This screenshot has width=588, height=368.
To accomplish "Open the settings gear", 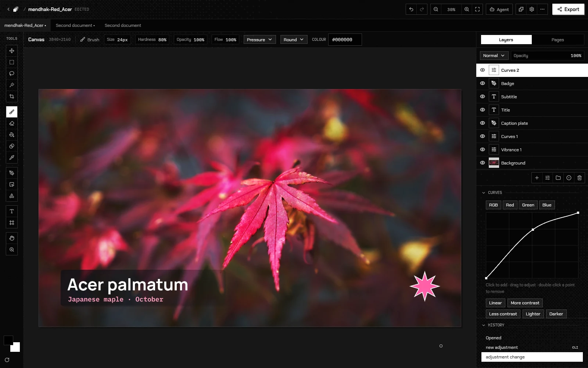I will click(x=532, y=9).
